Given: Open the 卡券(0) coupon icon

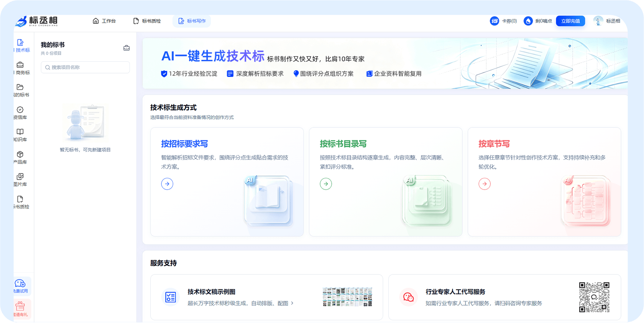Looking at the screenshot, I should tap(494, 21).
